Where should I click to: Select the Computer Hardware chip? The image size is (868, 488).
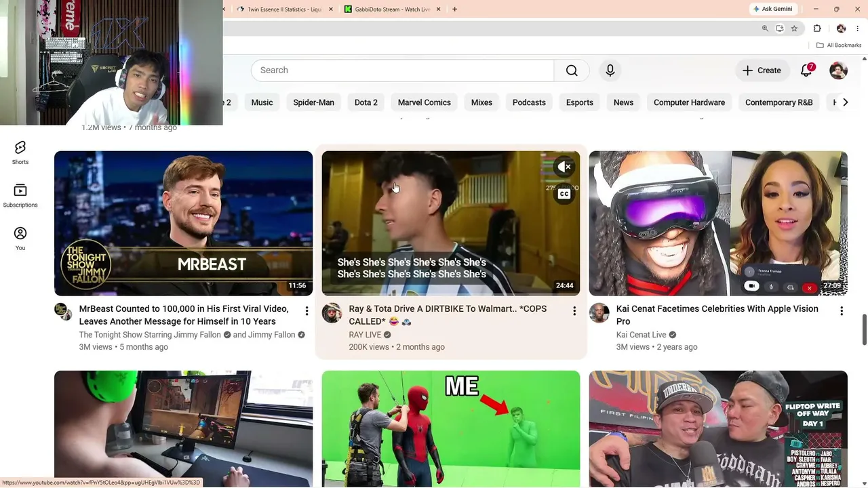689,102
